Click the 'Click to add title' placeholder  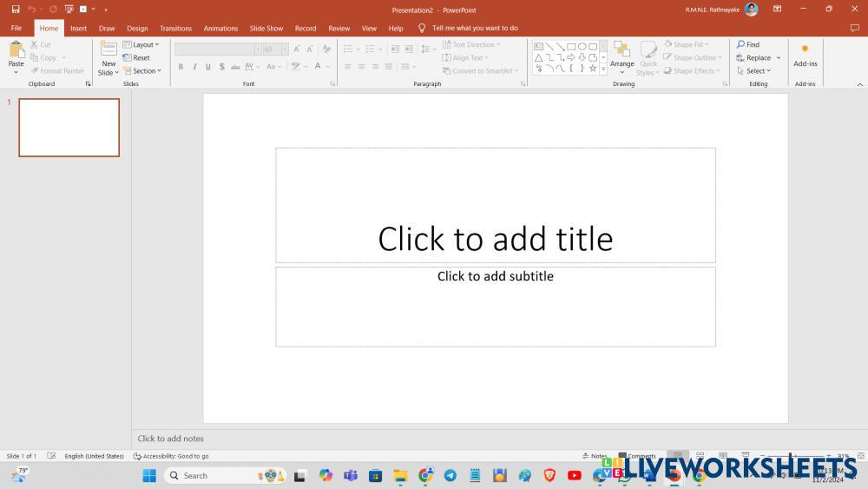[x=495, y=238]
